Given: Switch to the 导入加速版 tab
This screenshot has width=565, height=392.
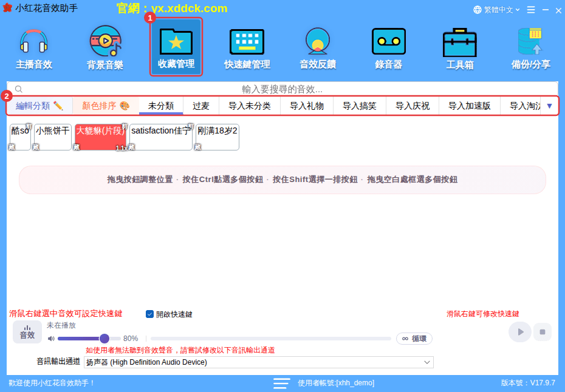Looking at the screenshot, I should click(469, 106).
